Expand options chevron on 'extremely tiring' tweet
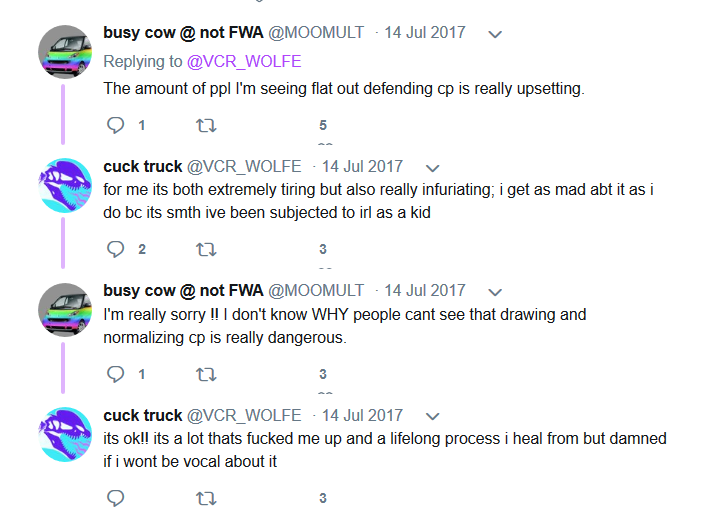Viewport: 705px width, 509px height. click(433, 168)
